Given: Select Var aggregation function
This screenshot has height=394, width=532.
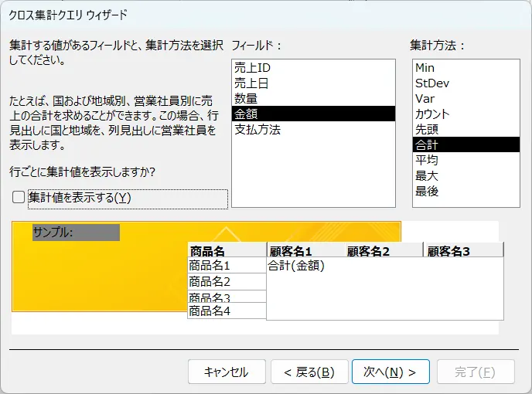Looking at the screenshot, I should tap(465, 98).
